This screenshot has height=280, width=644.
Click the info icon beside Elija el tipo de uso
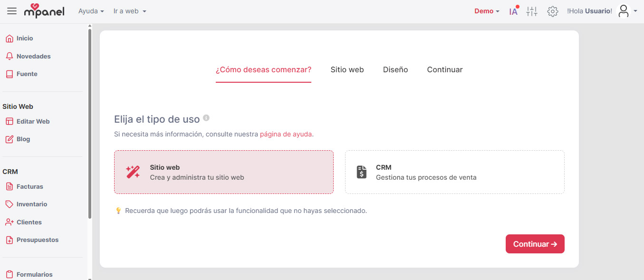206,118
